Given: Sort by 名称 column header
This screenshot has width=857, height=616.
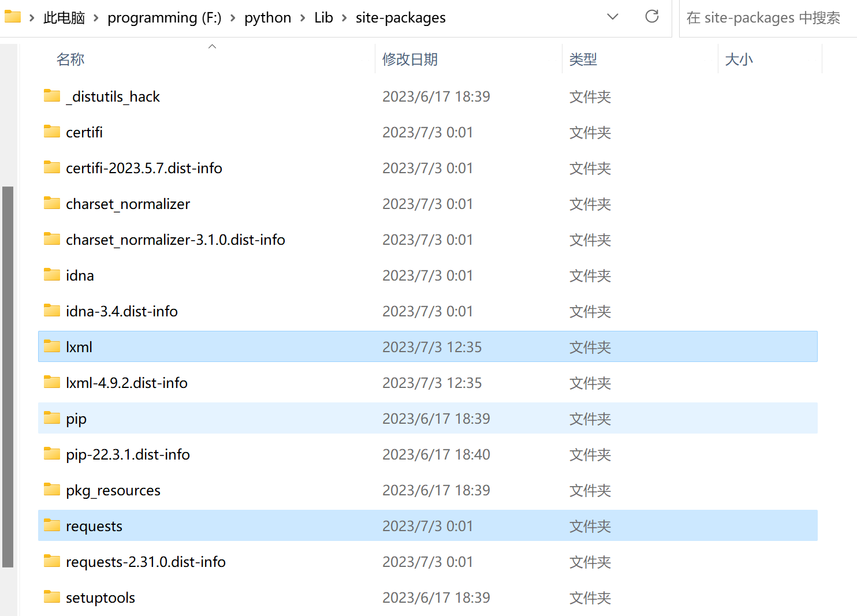Looking at the screenshot, I should pyautogui.click(x=70, y=59).
